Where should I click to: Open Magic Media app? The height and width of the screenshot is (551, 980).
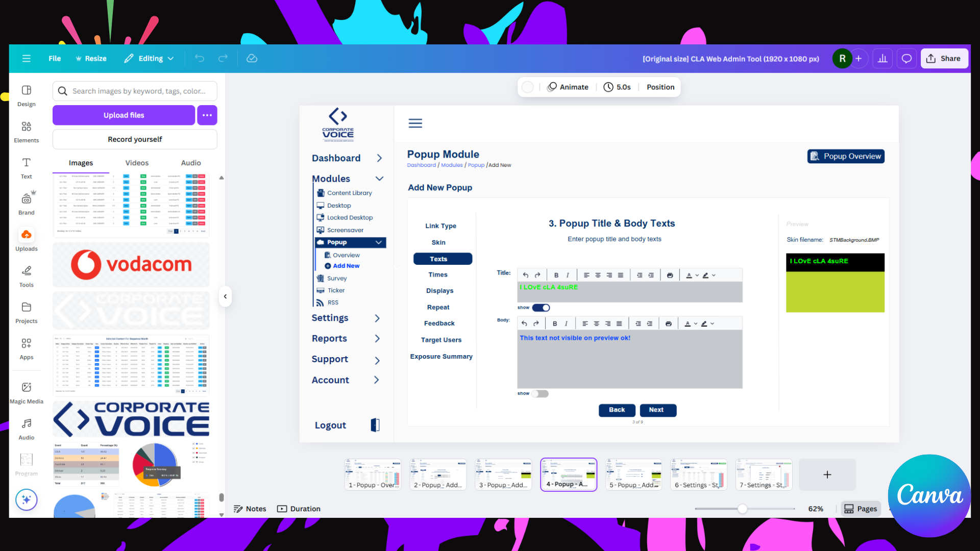[x=26, y=392]
